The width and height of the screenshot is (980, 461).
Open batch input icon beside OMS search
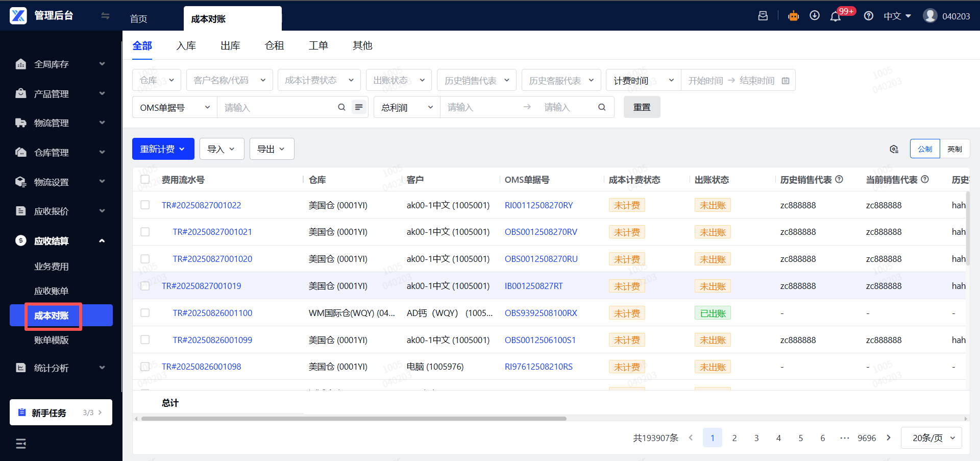[359, 107]
